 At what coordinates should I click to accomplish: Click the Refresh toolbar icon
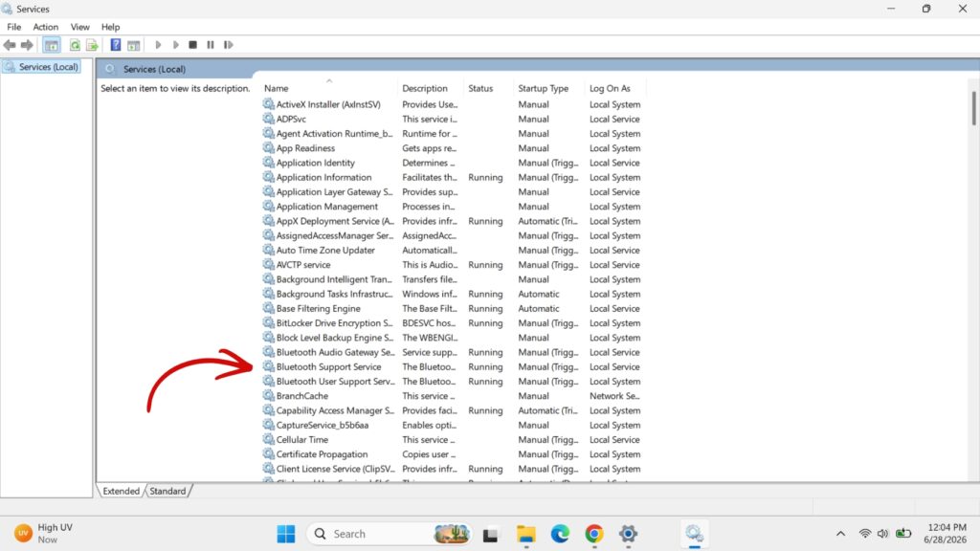click(75, 45)
